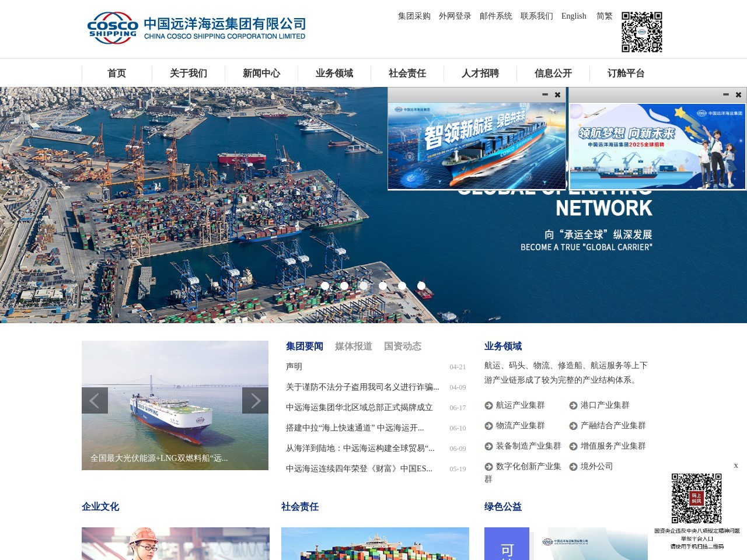Open the 订舱平台 navigation menu
The image size is (747, 560).
click(626, 73)
